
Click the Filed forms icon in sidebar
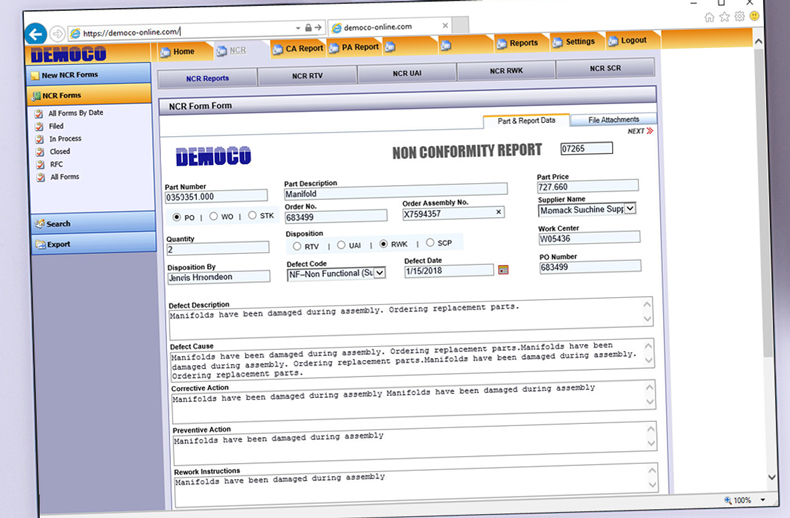point(39,127)
